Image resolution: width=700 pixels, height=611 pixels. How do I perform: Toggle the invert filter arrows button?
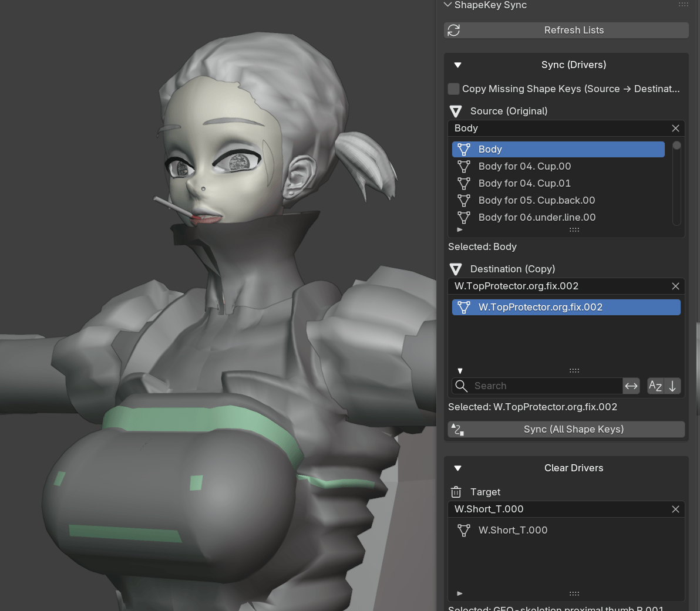coord(631,386)
